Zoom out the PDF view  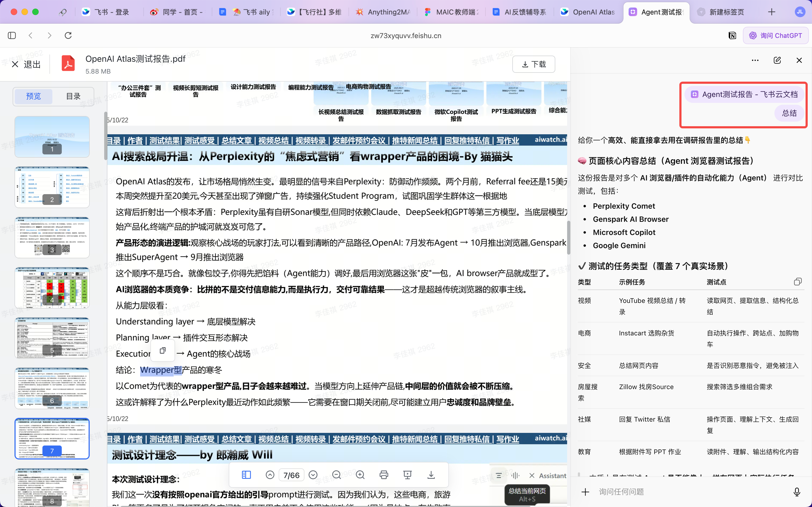click(x=336, y=475)
